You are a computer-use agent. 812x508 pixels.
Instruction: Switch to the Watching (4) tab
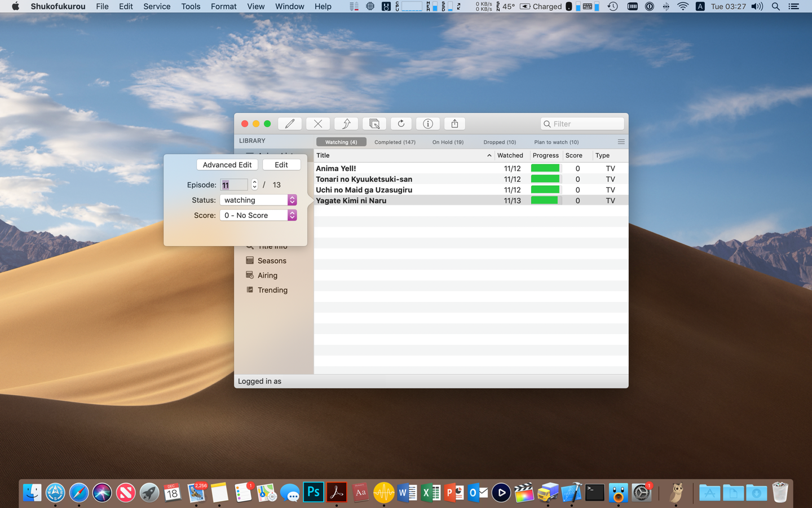(x=341, y=142)
